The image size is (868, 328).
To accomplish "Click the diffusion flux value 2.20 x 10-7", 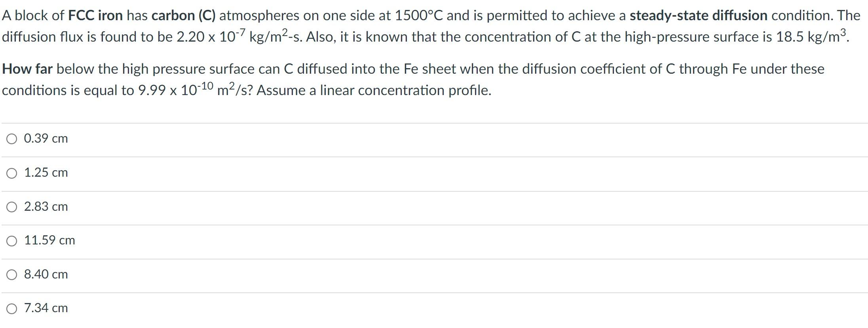I will [211, 36].
